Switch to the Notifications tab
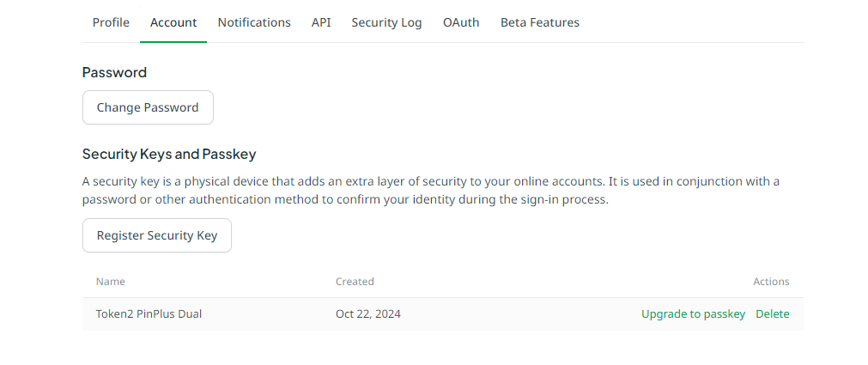The width and height of the screenshot is (868, 365). 254,22
